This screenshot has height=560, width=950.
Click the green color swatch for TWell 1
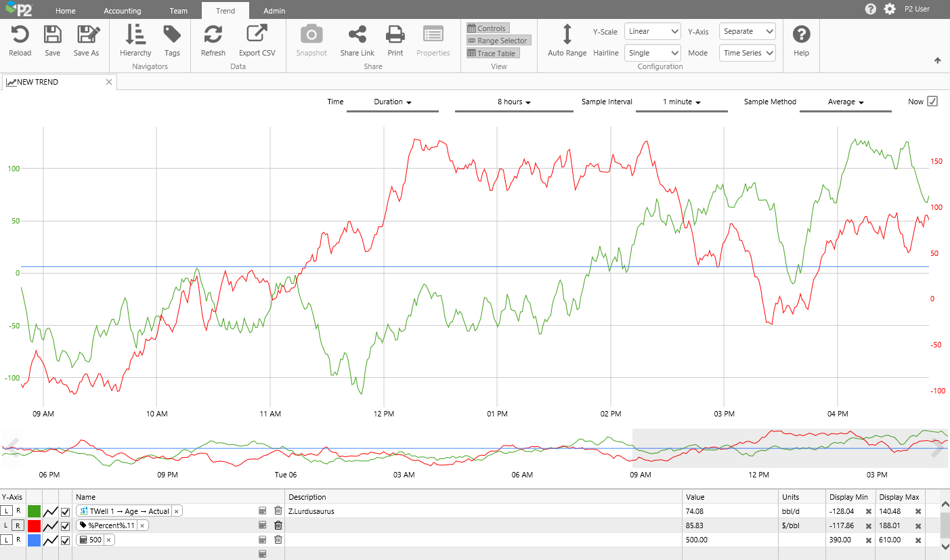click(34, 511)
